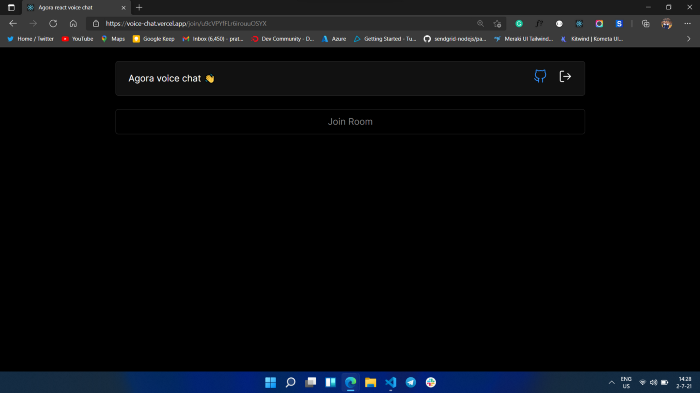
Task: Go back with browser back arrow
Action: [13, 24]
